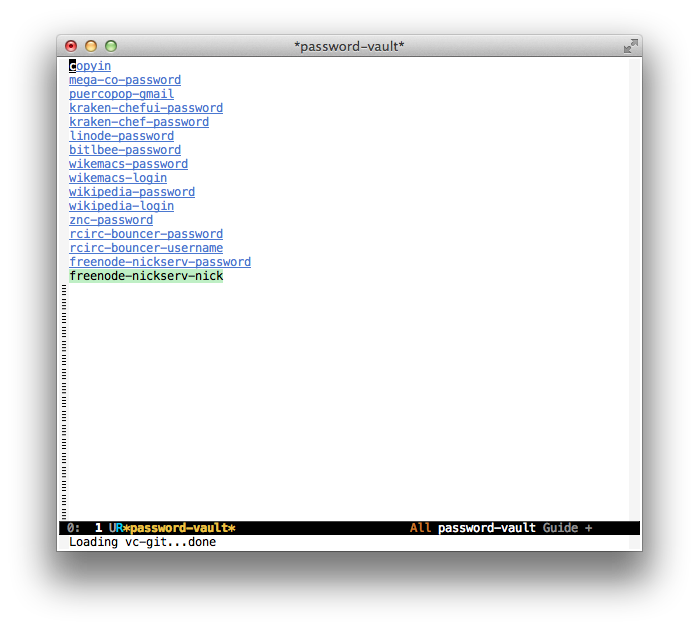Minimize window with the yellow button
Screen dimensions: 699x630
[91, 46]
